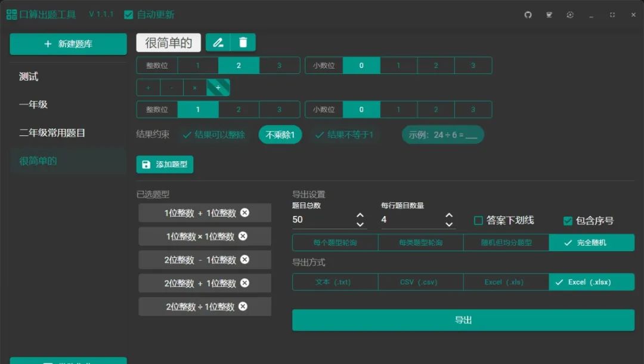This screenshot has height=364, width=644.
Task: Click the coffee donate icon in title bar
Action: click(x=549, y=15)
